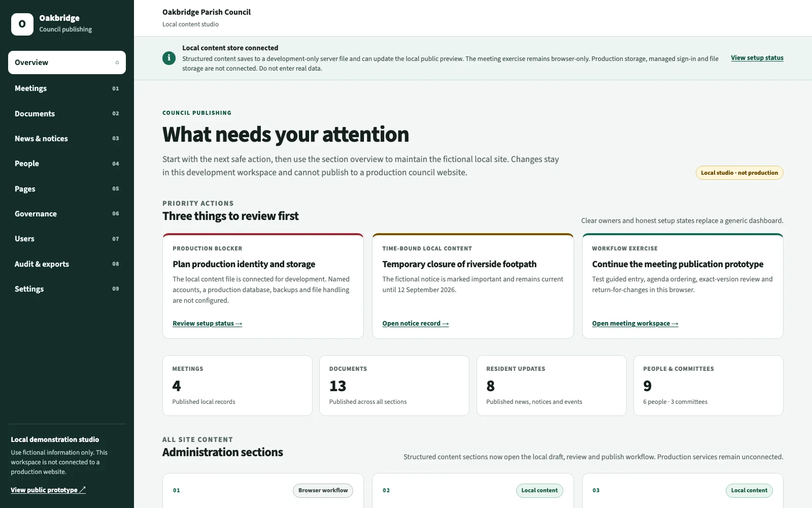Select People in the sidebar navigation
The image size is (812, 508).
[x=67, y=164]
